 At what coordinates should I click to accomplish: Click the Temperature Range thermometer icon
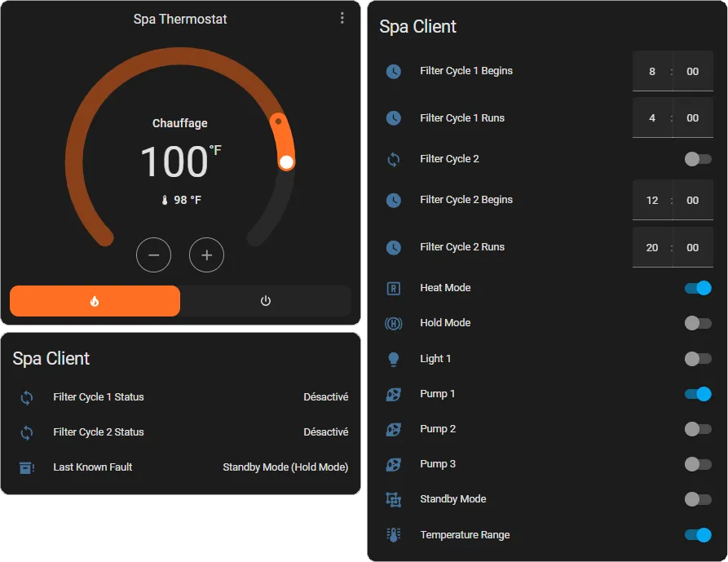(393, 535)
